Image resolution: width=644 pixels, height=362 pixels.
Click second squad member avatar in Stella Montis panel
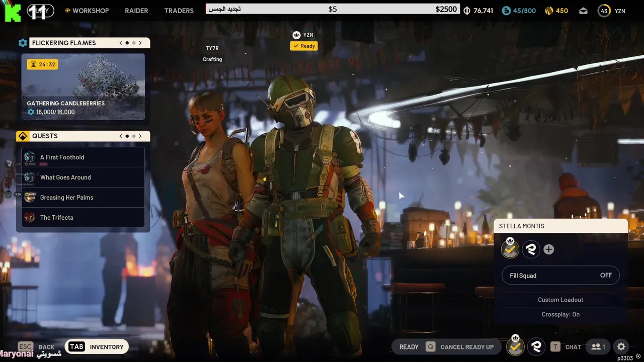531,249
